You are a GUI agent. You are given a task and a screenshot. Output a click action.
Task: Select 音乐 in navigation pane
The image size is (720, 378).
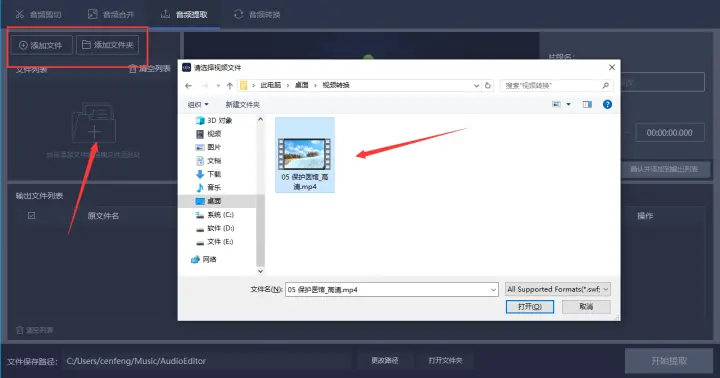(208, 187)
